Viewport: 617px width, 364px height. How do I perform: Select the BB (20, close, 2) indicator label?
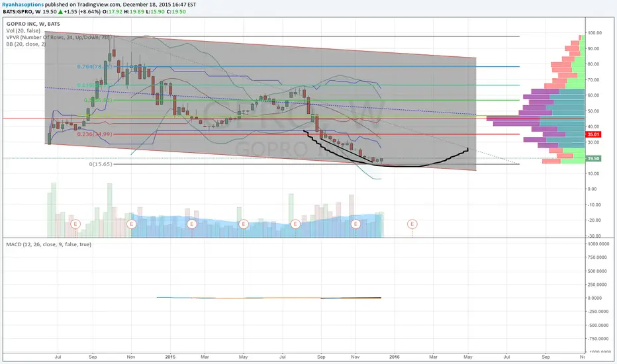click(26, 44)
